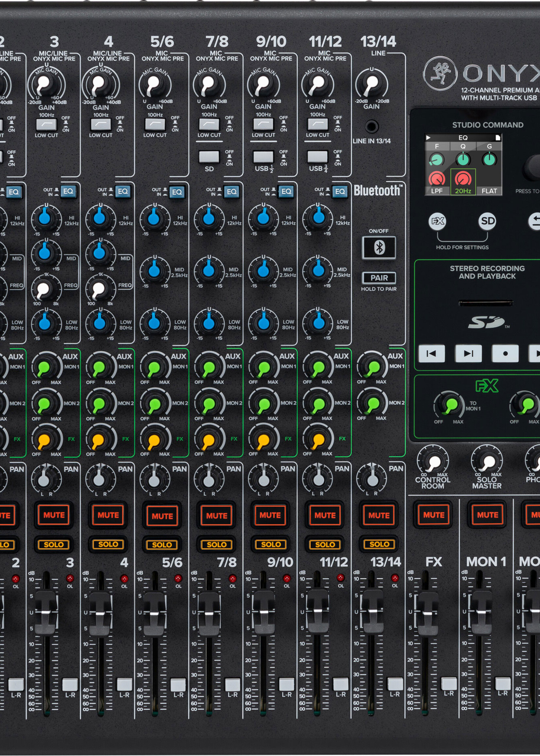540x756 pixels.
Task: Toggle the USB 1/2 switch on channel 9/10
Action: pos(263,157)
